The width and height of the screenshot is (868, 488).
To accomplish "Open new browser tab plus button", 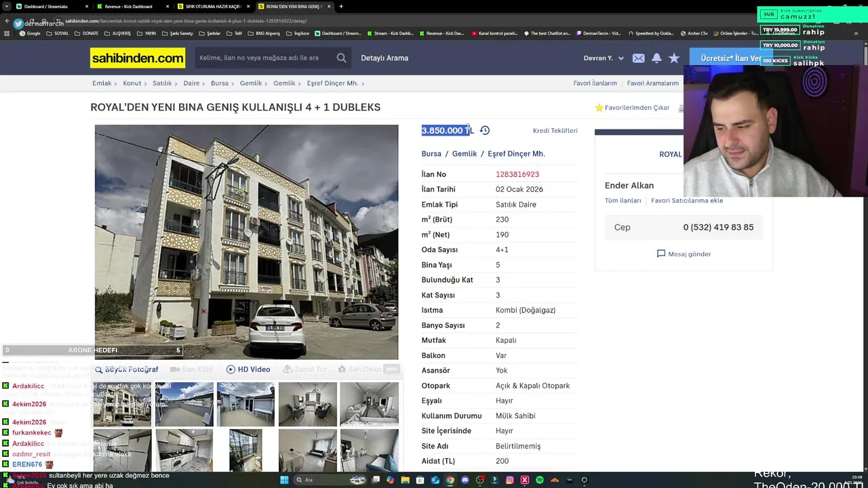I will point(341,6).
